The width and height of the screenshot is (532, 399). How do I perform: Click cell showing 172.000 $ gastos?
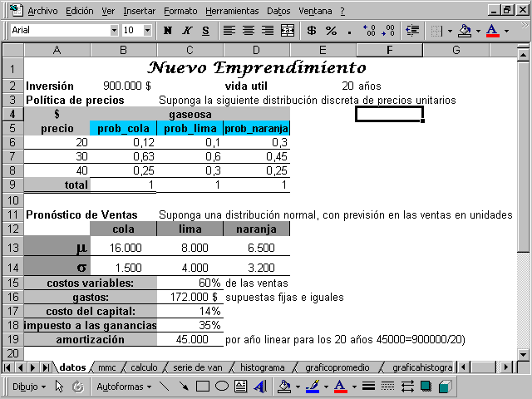click(190, 298)
